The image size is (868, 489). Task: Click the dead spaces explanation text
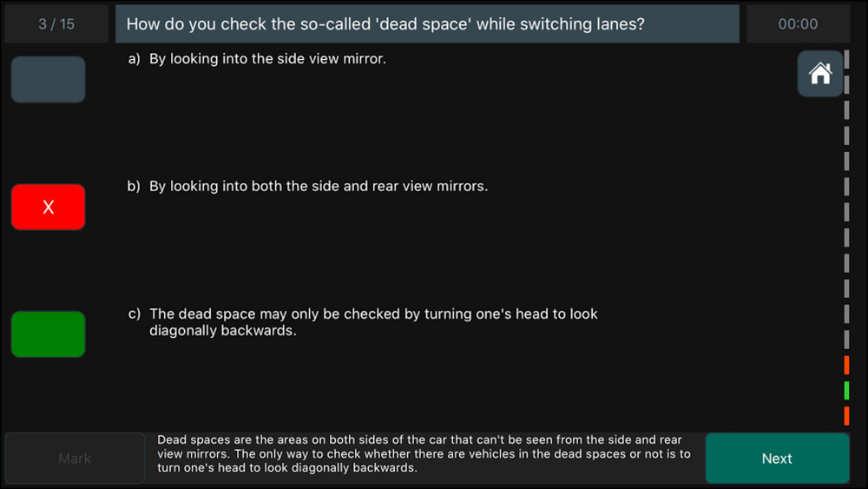point(424,454)
